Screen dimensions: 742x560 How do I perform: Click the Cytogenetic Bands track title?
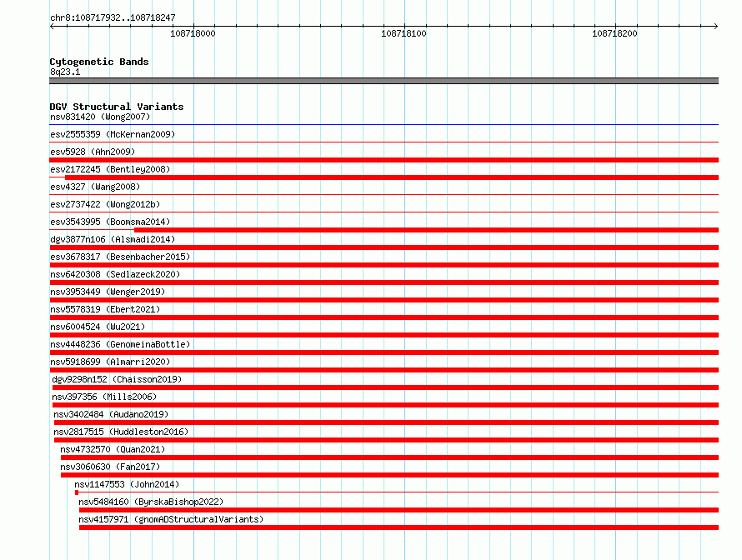pyautogui.click(x=99, y=62)
